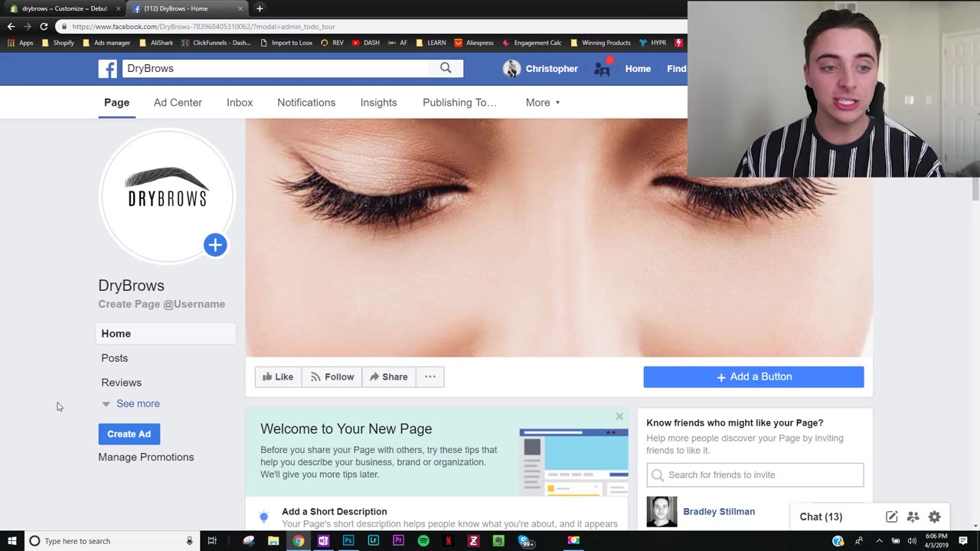Click the Create Ad button
Screen dimensions: 980x551
point(129,434)
